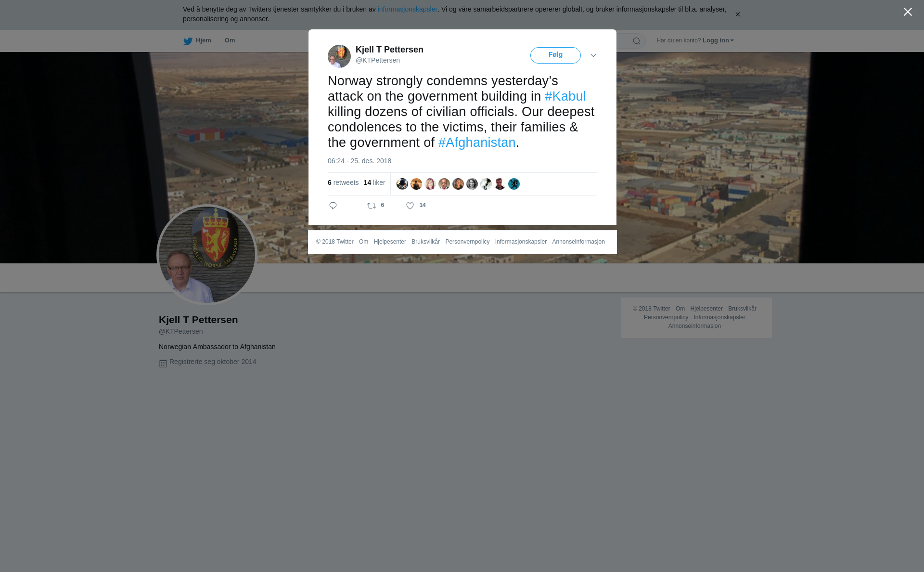Click the retweet icon under the tweet
Viewport: 924px width, 572px height.
(372, 206)
